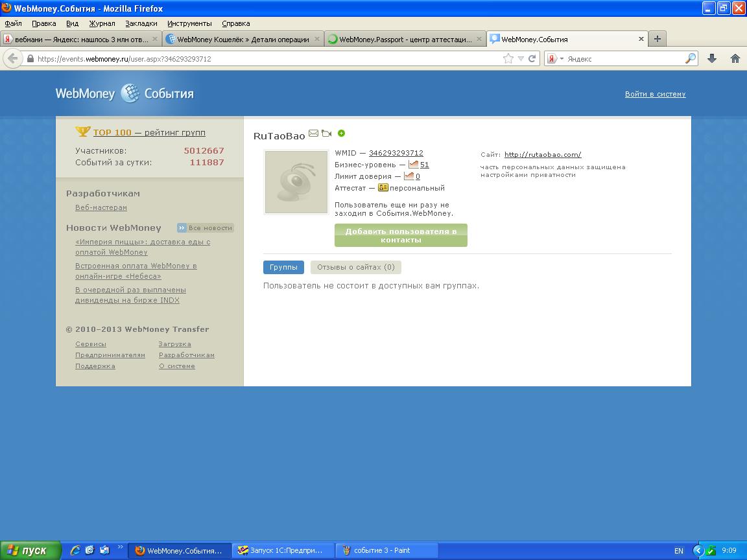The image size is (747, 560).
Task: Click the green plus icon next to RuTaoBao
Action: (x=341, y=134)
